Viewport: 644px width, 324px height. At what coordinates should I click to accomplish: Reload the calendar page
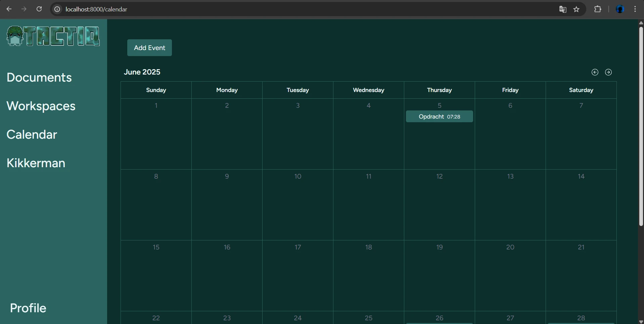pyautogui.click(x=39, y=9)
